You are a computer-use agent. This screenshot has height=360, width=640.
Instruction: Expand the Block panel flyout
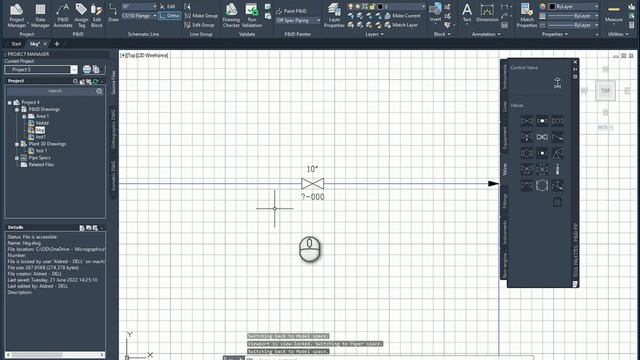442,34
